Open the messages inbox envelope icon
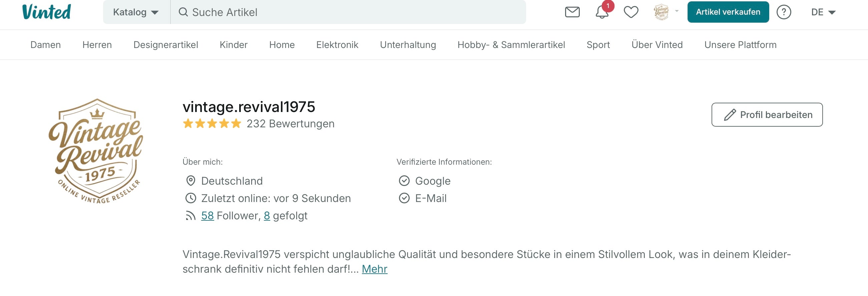868x296 pixels. (x=572, y=12)
